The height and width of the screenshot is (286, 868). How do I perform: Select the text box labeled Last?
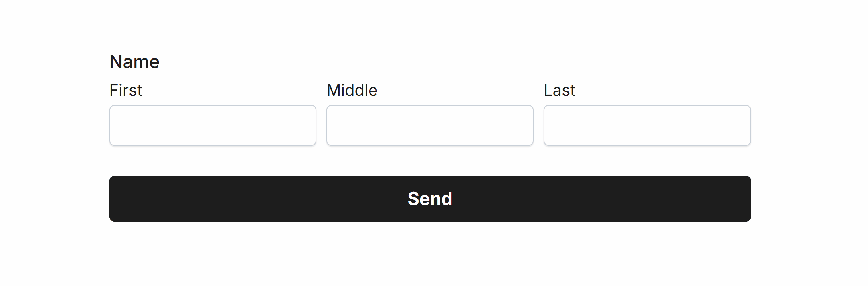[x=647, y=125]
